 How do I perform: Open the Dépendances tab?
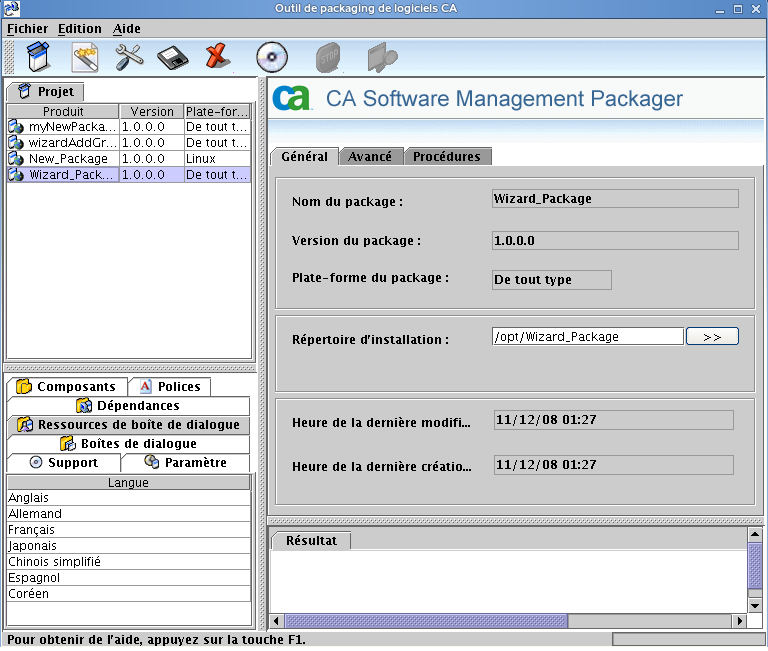point(127,406)
